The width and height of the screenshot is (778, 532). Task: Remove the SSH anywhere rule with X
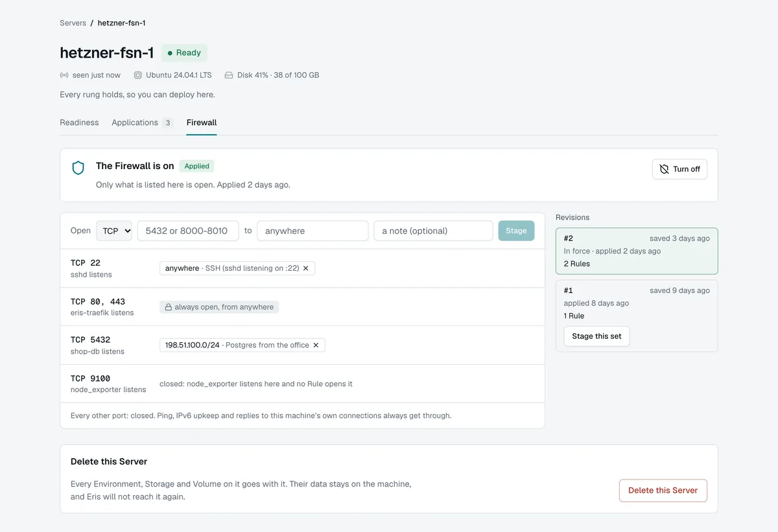[306, 268]
